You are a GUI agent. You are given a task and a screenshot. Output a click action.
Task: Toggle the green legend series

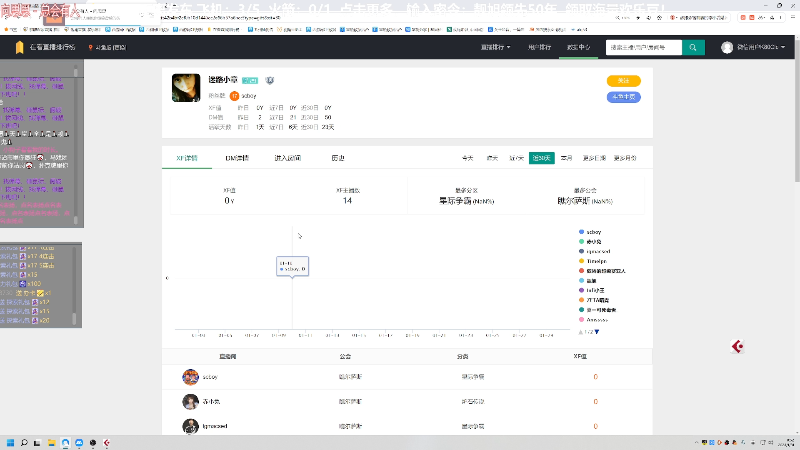[590, 242]
